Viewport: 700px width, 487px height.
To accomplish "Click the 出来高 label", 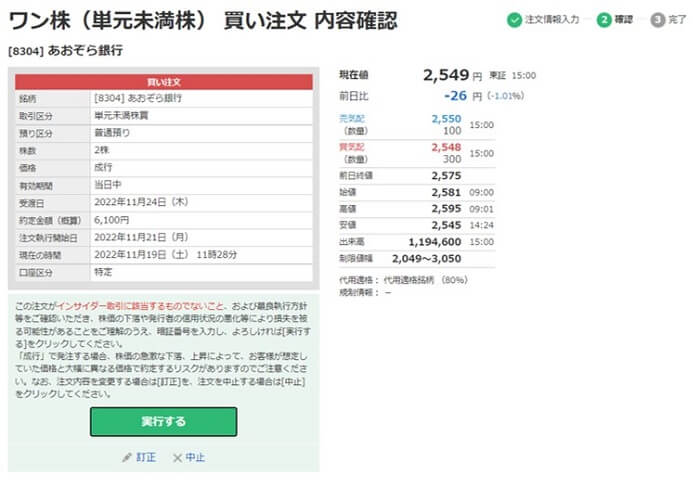I will click(x=352, y=242).
